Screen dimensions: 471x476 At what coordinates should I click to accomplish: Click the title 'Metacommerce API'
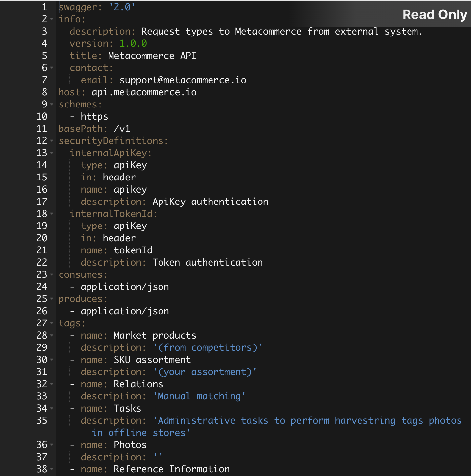tap(152, 56)
